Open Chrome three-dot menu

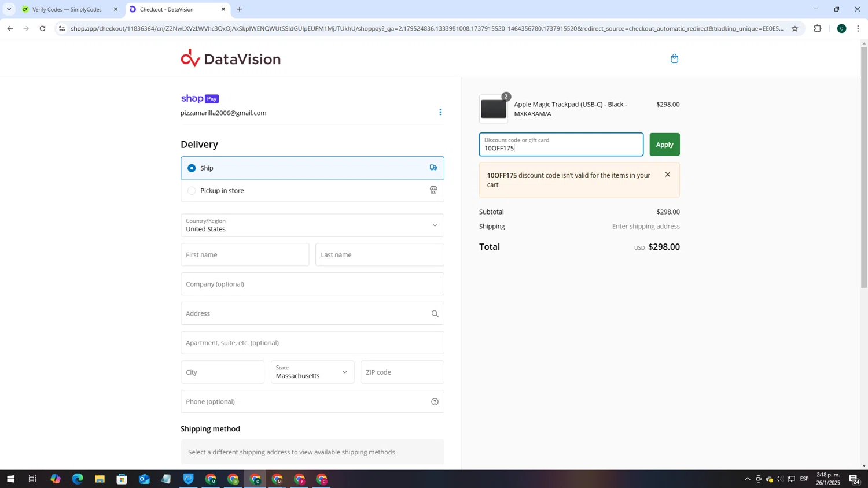[858, 28]
